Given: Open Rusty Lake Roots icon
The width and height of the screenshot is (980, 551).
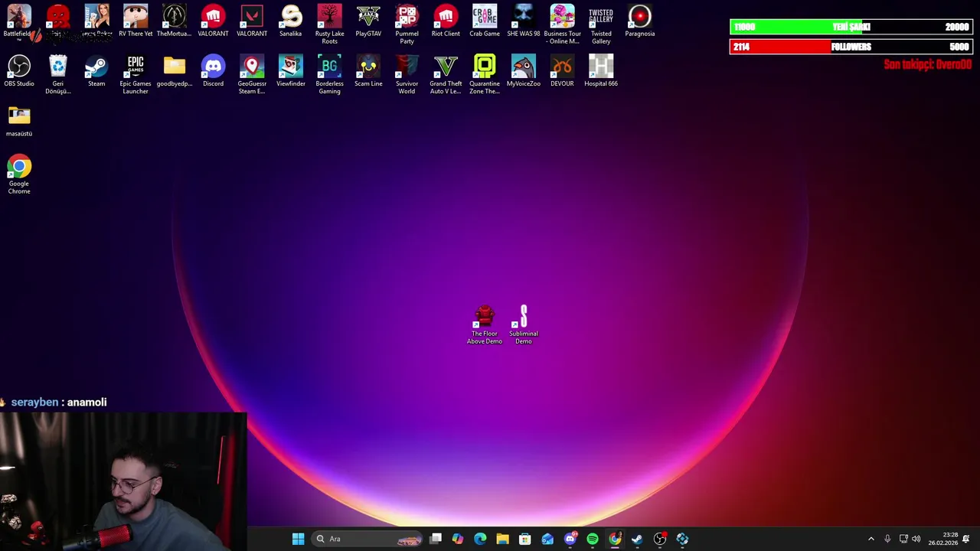Looking at the screenshot, I should coord(329,24).
